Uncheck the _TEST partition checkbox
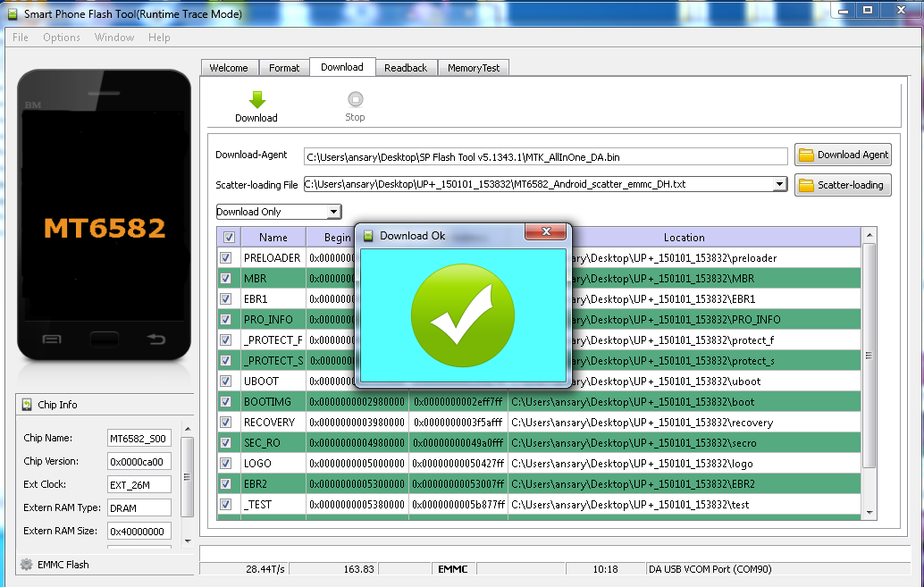 [226, 505]
